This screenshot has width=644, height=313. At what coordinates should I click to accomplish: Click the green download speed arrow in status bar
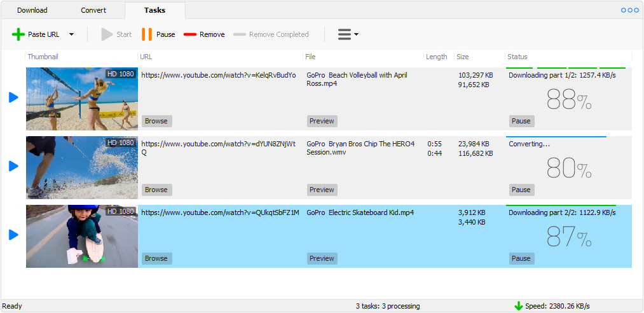518,306
